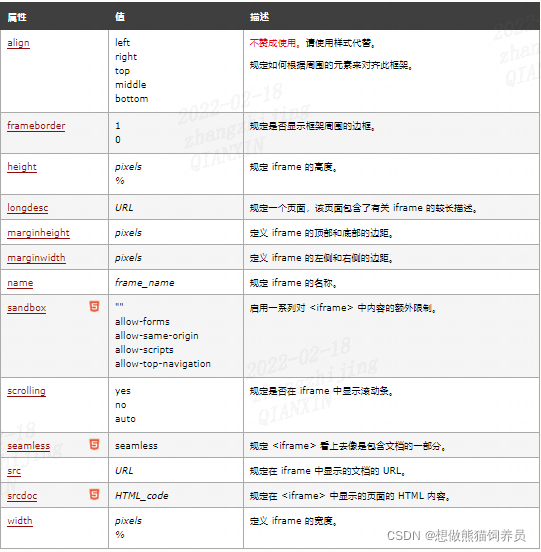
Task: Click 'pixels' in the width row
Action: pos(128,521)
